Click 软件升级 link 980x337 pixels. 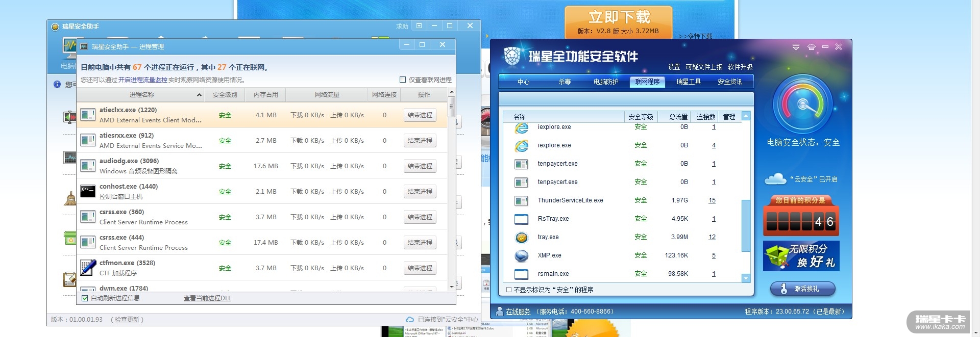740,67
